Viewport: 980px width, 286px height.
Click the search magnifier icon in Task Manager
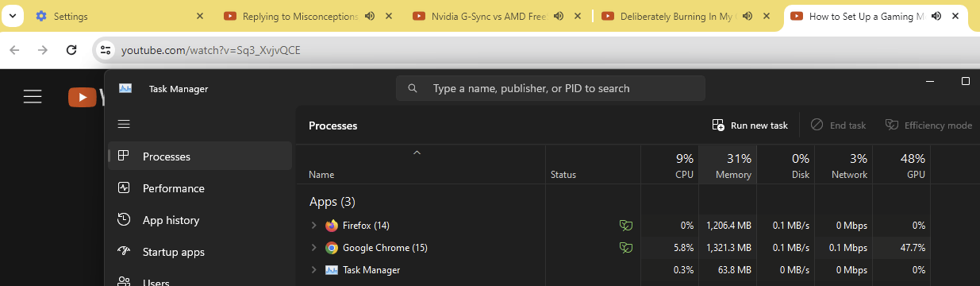(x=413, y=88)
